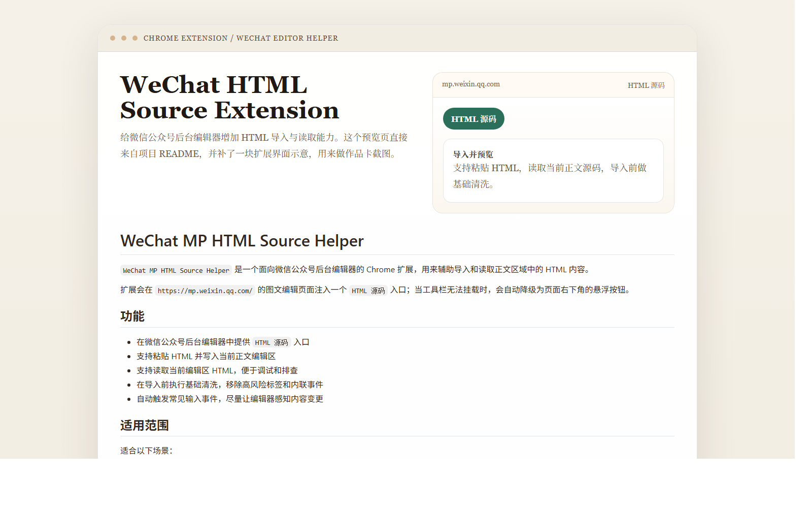Click the mp.weixin.qq.com address in the mockup card
This screenshot has height=508, width=812.
point(470,84)
